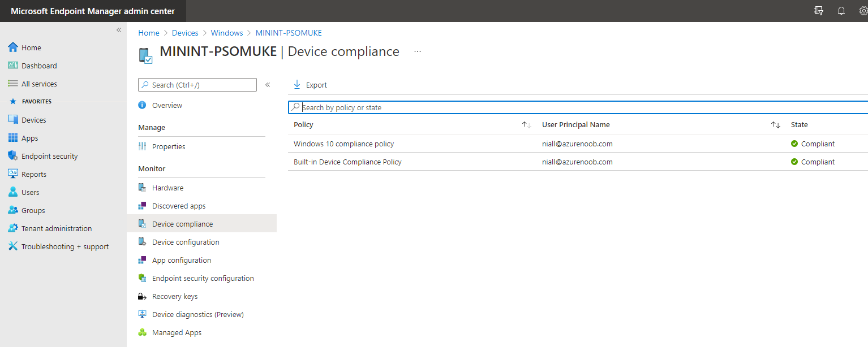Click the magnifier icon in the policy search field
The image size is (868, 347).
296,107
